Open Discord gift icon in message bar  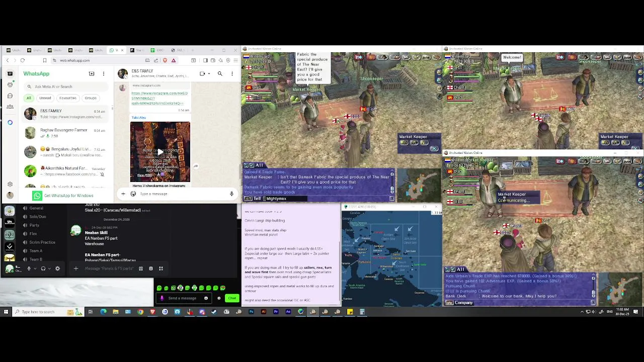(141, 268)
